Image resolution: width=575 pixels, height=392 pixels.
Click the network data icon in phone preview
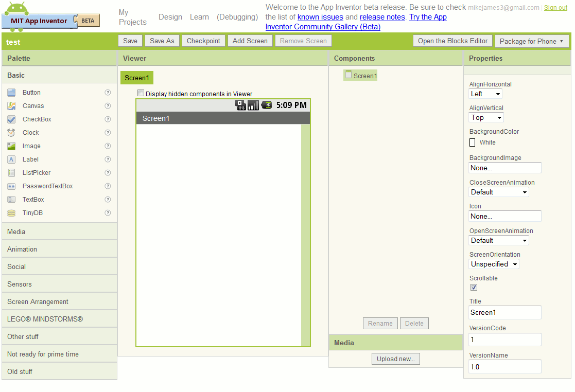point(240,105)
